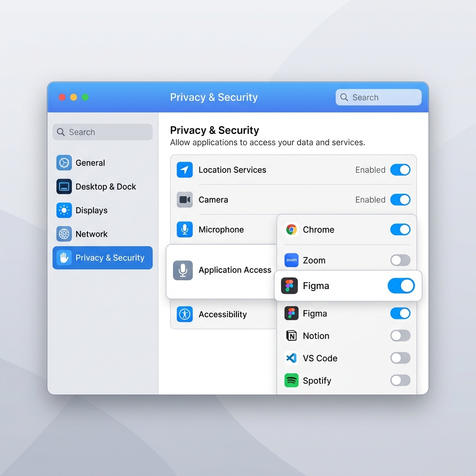The image size is (476, 476).
Task: Click the Desktop & Dock icon
Action: coord(64,186)
